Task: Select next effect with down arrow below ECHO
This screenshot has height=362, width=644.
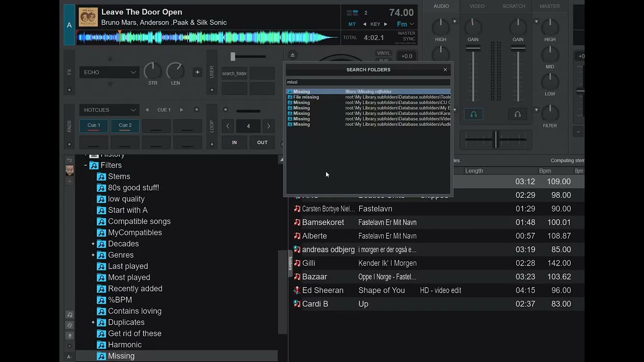Action: point(110,85)
